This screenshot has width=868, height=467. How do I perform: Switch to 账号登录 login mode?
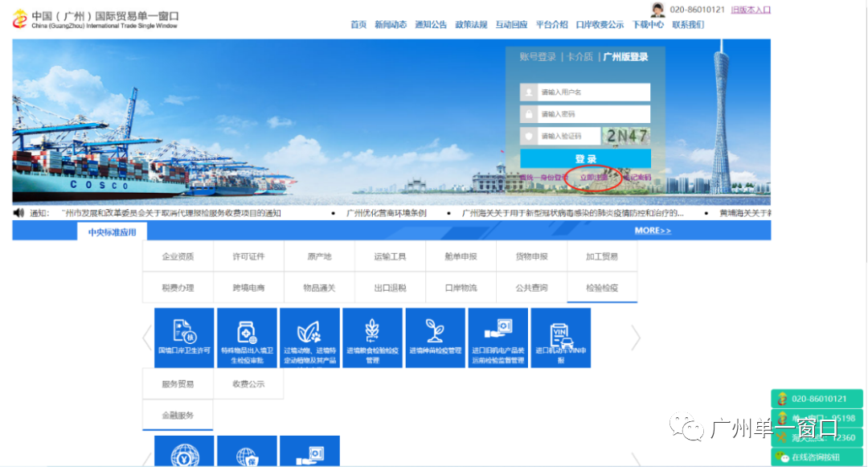pos(538,56)
